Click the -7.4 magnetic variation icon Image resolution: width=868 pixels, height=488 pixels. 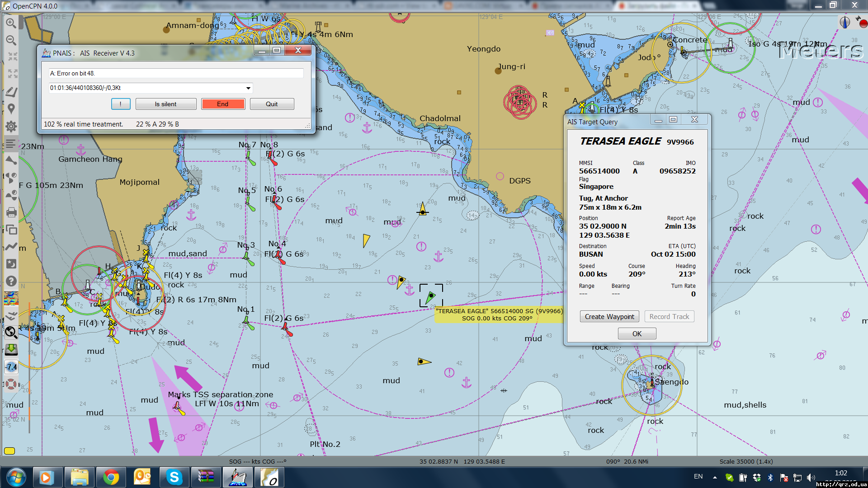[11, 367]
